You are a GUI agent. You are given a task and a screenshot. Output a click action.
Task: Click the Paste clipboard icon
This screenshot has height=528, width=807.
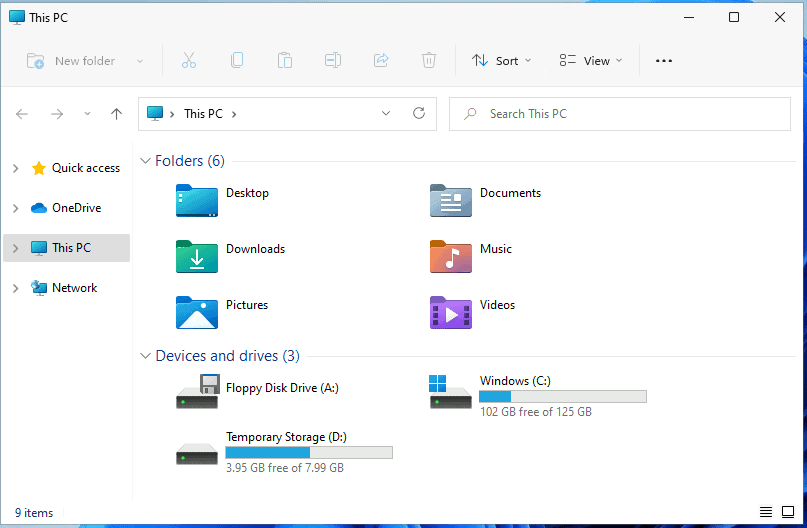coord(285,61)
